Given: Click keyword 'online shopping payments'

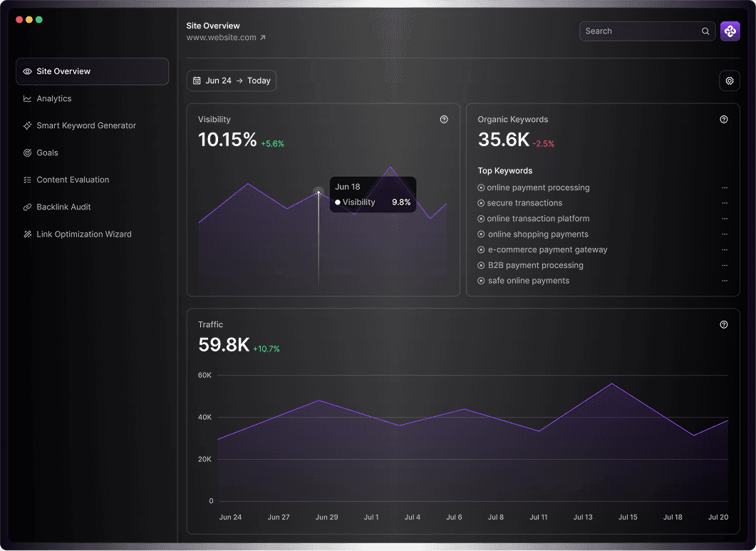Looking at the screenshot, I should coord(538,235).
